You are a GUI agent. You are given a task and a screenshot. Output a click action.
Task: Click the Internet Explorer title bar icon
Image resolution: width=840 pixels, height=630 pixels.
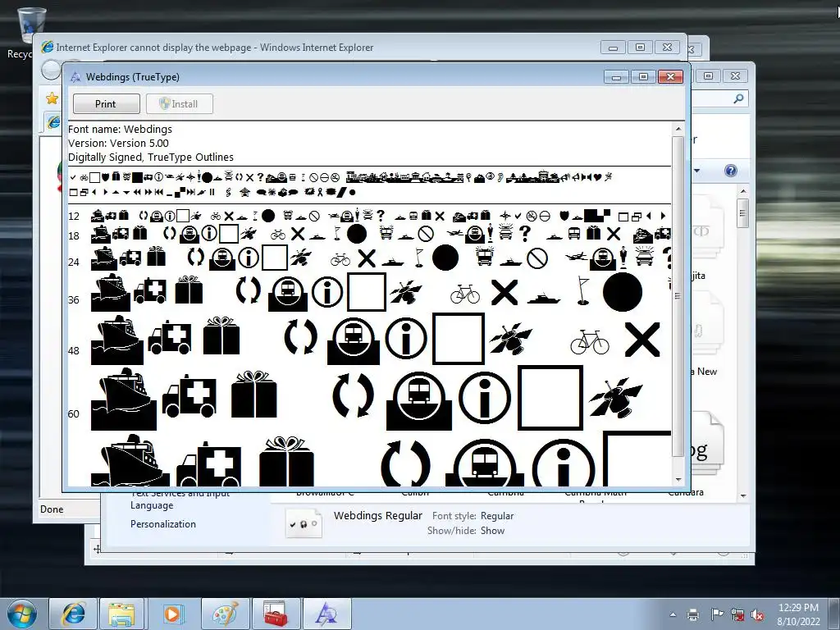coord(47,47)
